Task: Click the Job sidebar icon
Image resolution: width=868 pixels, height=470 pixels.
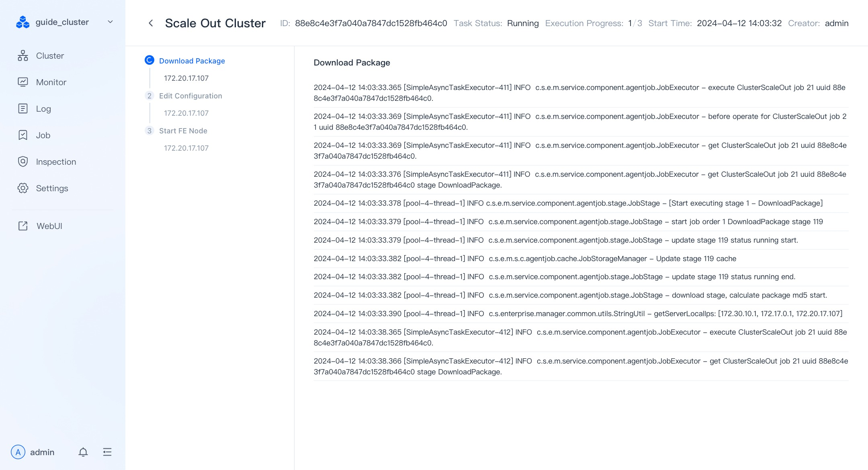Action: [x=23, y=135]
